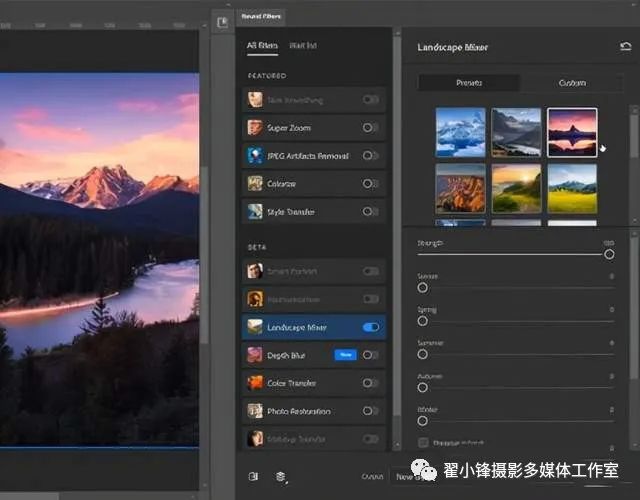Image resolution: width=640 pixels, height=500 pixels.
Task: Open the All filters tab
Action: 262,46
